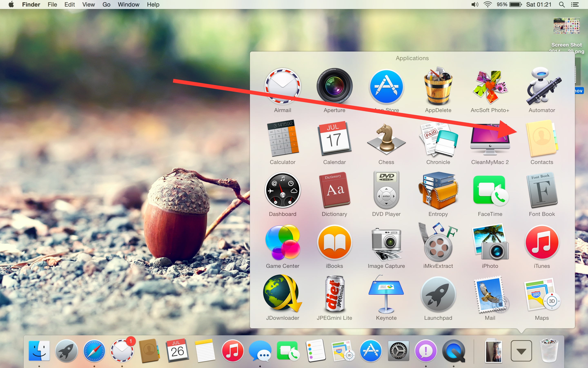Image resolution: width=588 pixels, height=368 pixels.
Task: Open the Font Book app
Action: 542,190
